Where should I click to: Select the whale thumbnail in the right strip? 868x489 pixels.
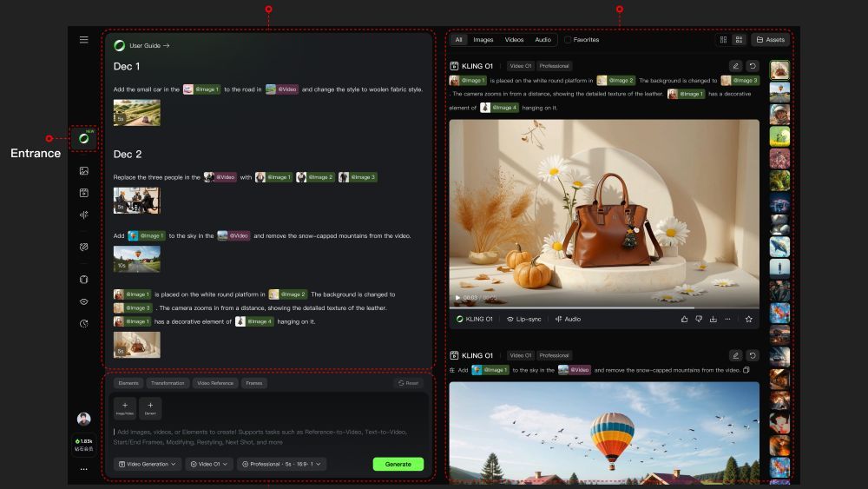tap(779, 247)
